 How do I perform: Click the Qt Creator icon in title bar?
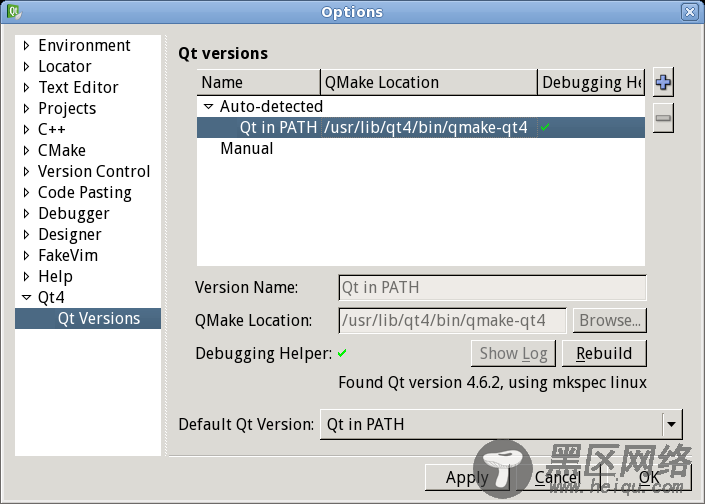[13, 12]
